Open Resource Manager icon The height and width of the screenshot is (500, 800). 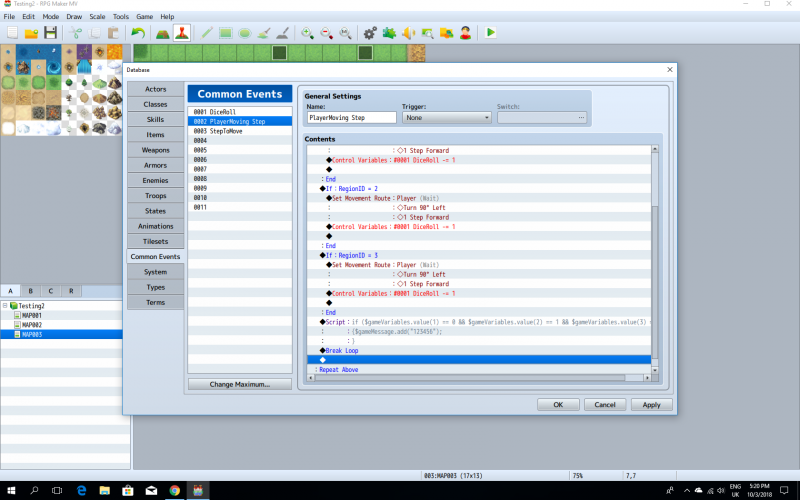tap(446, 33)
